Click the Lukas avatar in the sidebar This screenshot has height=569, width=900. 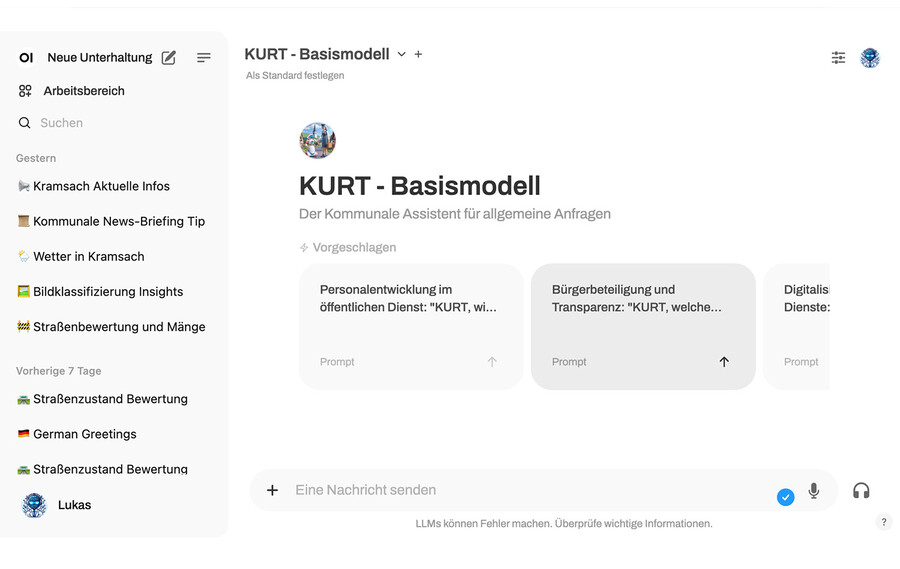[x=34, y=505]
